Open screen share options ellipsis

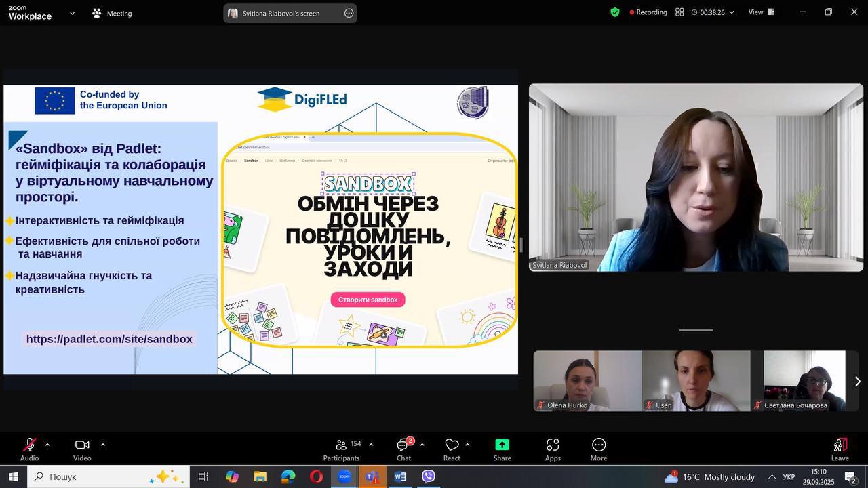tap(349, 13)
